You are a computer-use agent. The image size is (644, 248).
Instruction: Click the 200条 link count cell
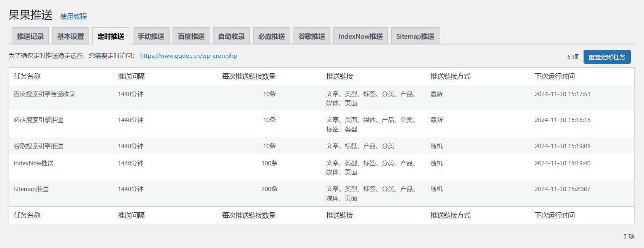[269, 189]
